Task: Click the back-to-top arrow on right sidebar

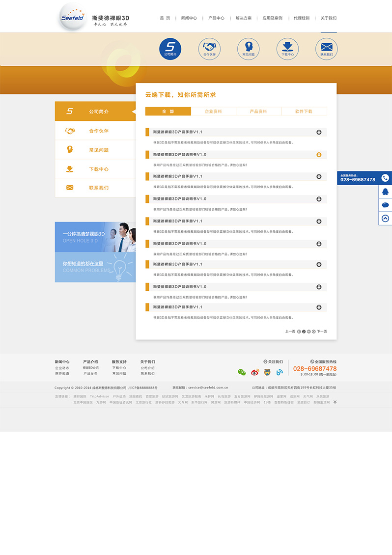Action: [385, 219]
